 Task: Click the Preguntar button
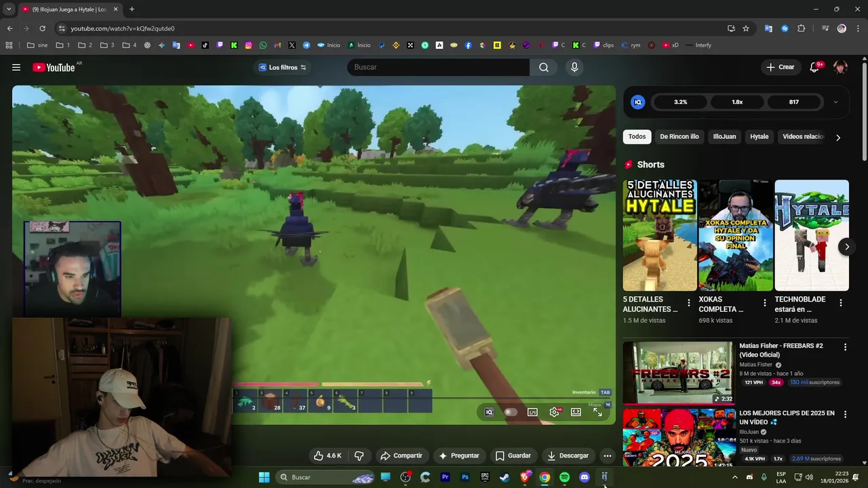pos(459,455)
